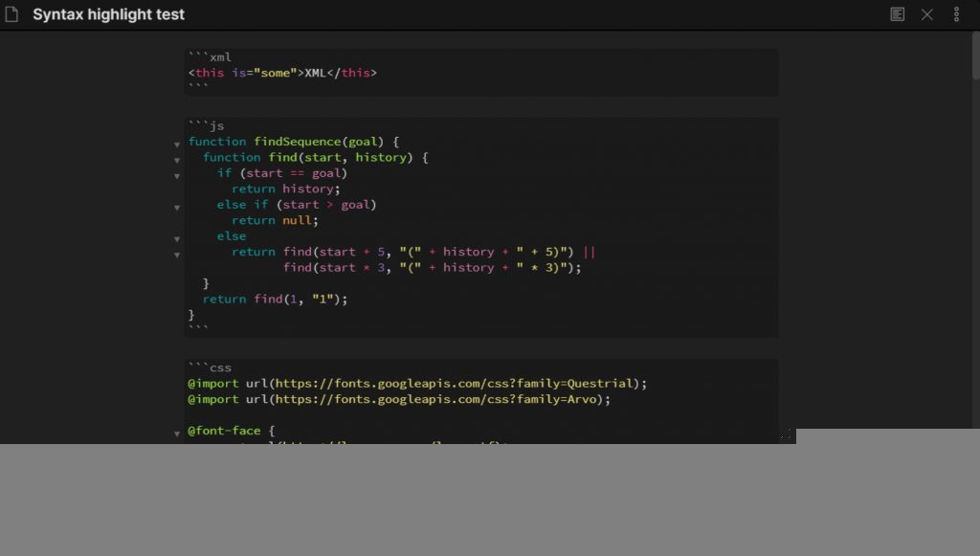This screenshot has width=980, height=556.
Task: Click the 'return null;' line
Action: 275,220
